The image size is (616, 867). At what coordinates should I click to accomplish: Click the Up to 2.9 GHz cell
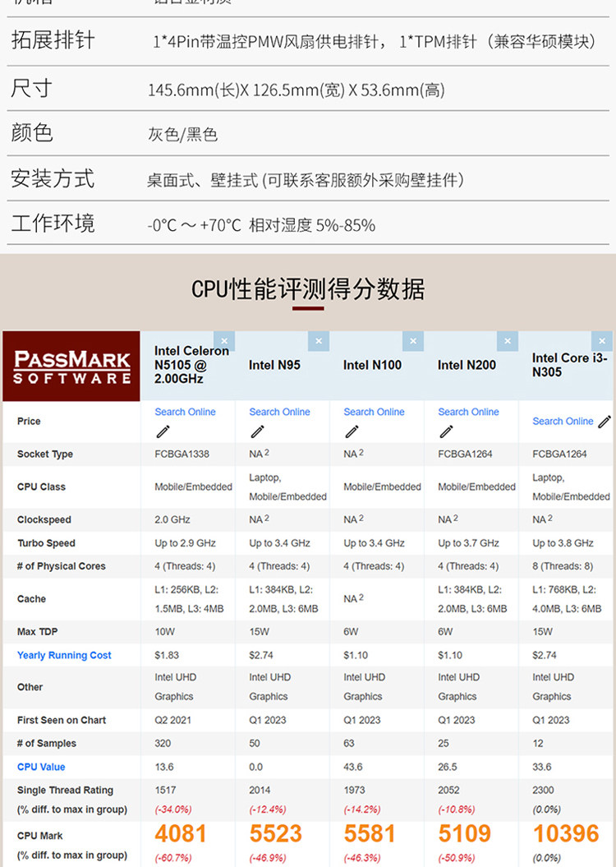[x=185, y=543]
